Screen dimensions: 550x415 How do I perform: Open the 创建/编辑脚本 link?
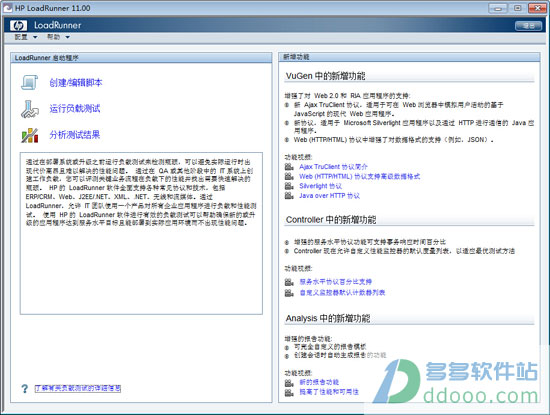[x=76, y=83]
